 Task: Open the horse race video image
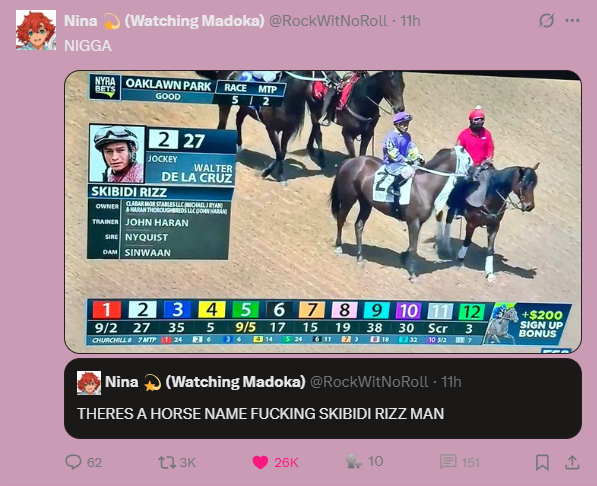click(323, 212)
